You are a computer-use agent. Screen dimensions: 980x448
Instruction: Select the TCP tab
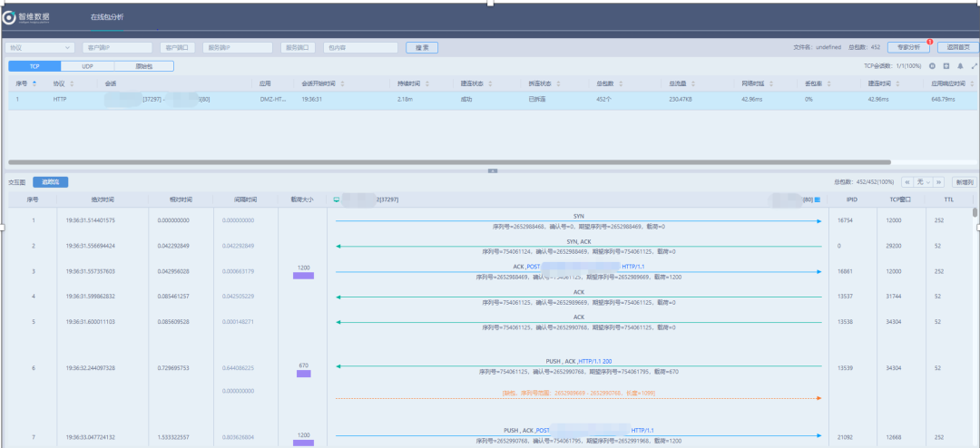(x=34, y=65)
